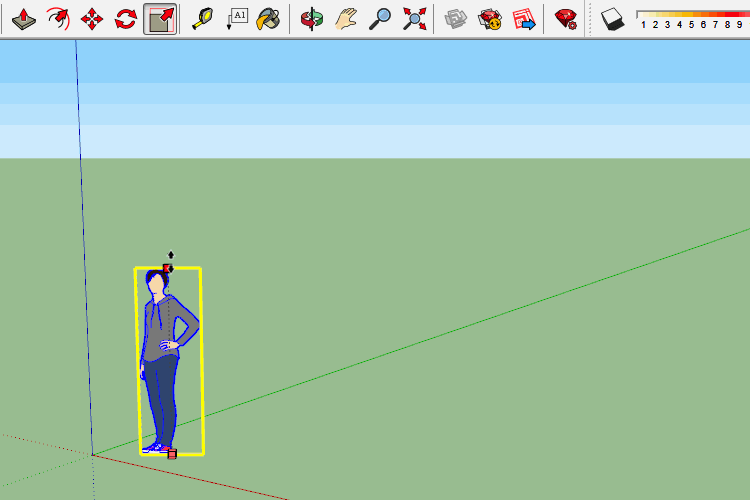This screenshot has width=750, height=500.
Task: Open the red ruby Extension Manager
Action: pos(566,18)
